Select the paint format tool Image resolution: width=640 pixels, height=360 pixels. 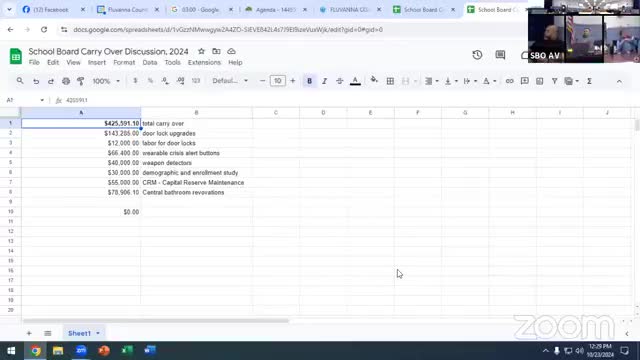point(80,81)
